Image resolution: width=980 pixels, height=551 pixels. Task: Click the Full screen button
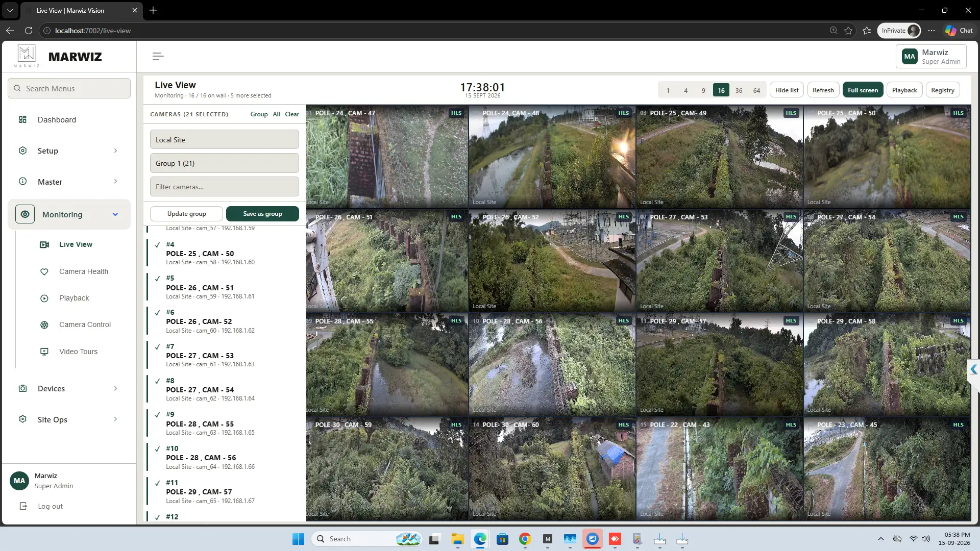click(863, 90)
